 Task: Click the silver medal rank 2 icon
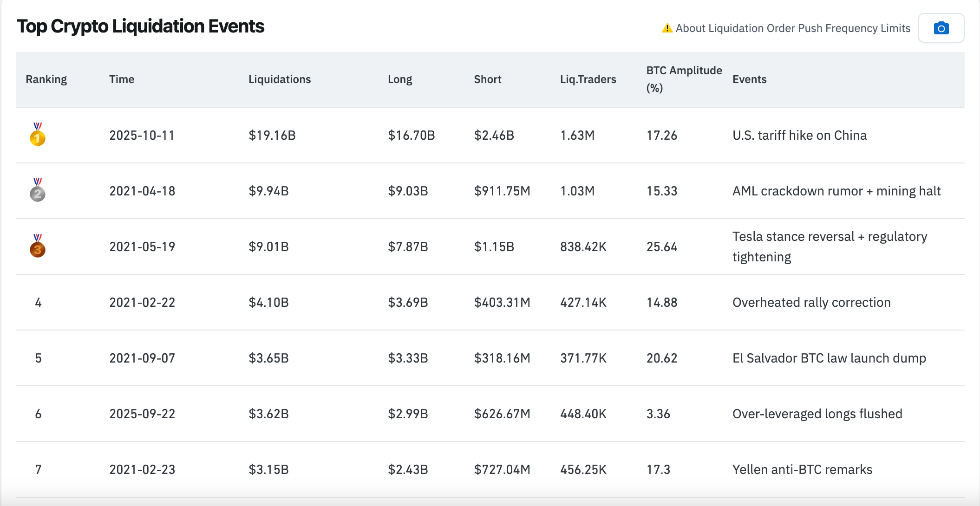pyautogui.click(x=38, y=190)
